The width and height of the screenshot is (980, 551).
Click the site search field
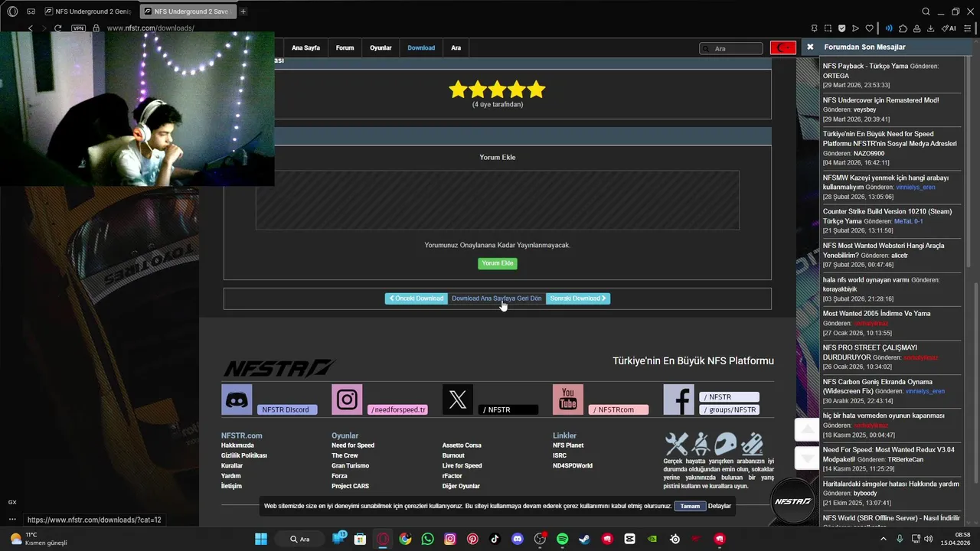(731, 48)
